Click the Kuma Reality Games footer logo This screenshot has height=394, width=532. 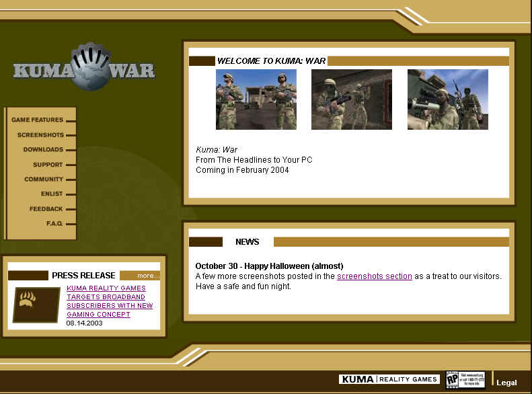tap(389, 379)
